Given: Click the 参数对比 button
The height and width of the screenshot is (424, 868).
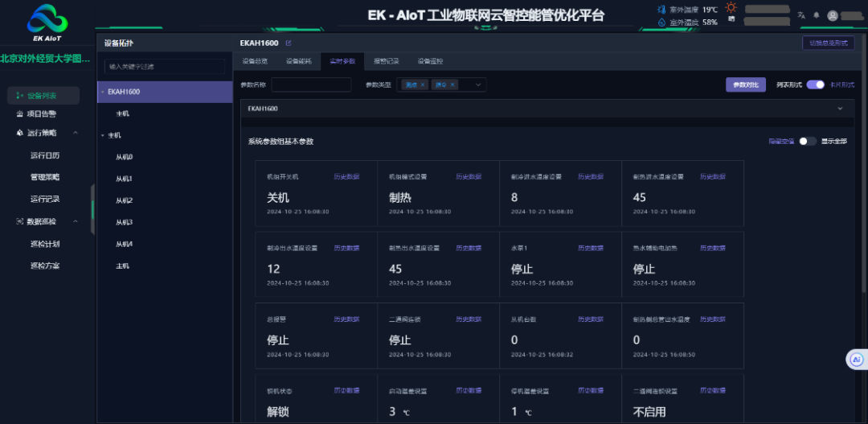Looking at the screenshot, I should (745, 84).
